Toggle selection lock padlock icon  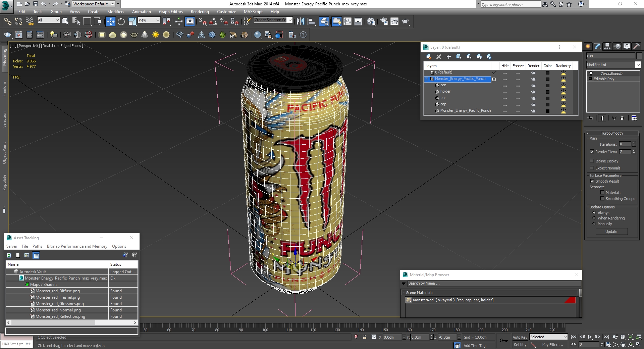tap(365, 337)
